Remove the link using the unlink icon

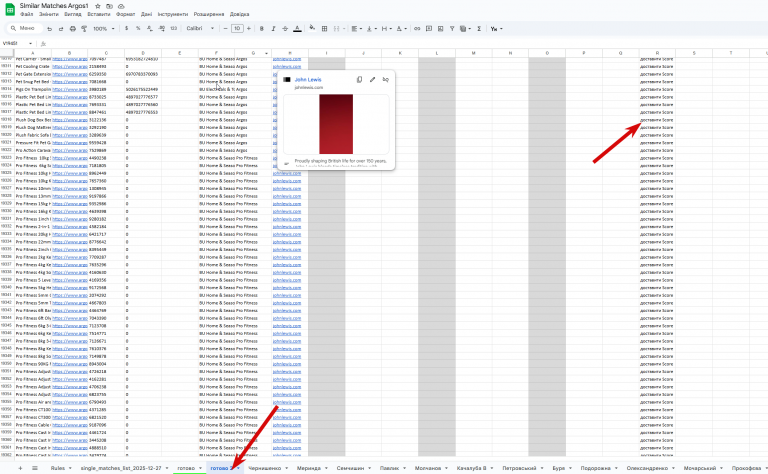pos(385,79)
